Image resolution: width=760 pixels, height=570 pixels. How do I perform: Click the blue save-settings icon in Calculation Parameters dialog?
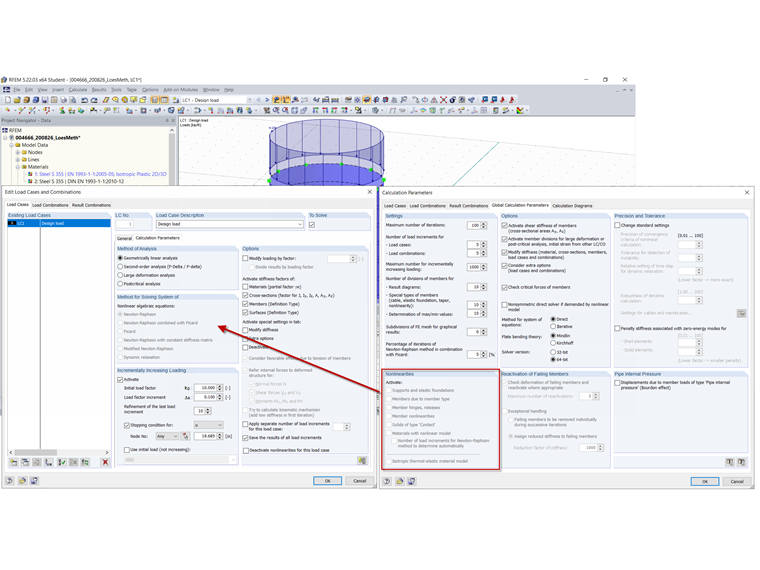(x=412, y=481)
